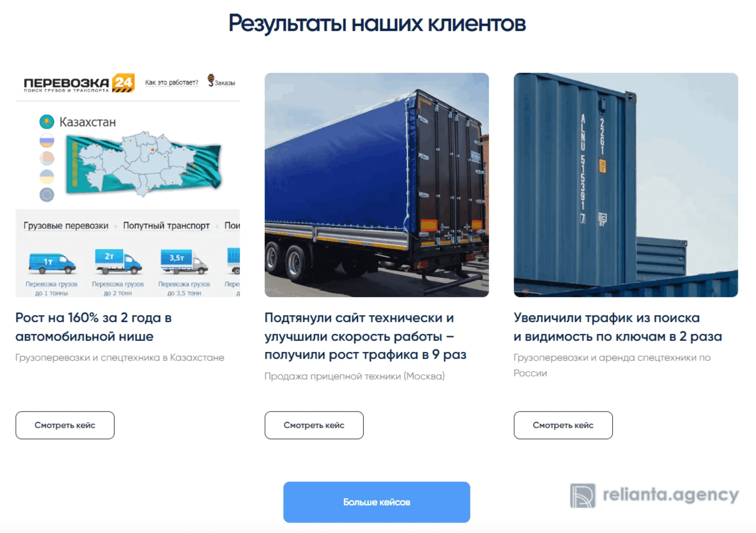The width and height of the screenshot is (756, 533).
Task: Click Смотреть кейс under trailer sales case
Action: 314,425
